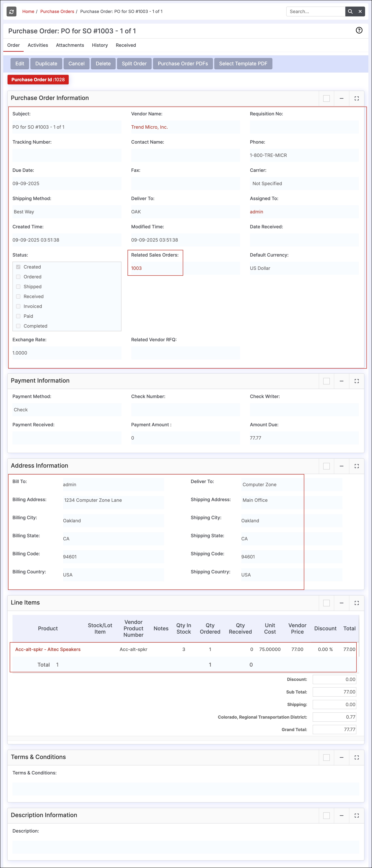Click the Shipping 0.00 amount field
372x868 pixels.
[x=334, y=704]
